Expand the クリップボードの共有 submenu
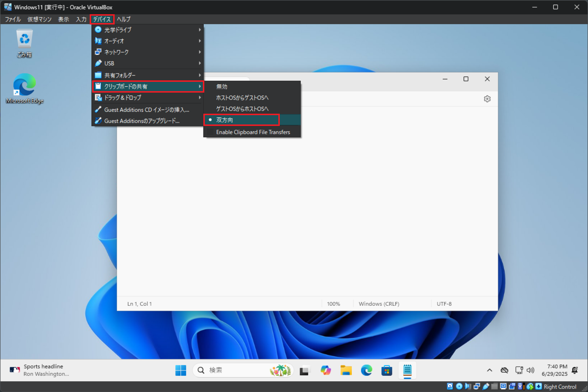This screenshot has height=392, width=588. pos(147,87)
